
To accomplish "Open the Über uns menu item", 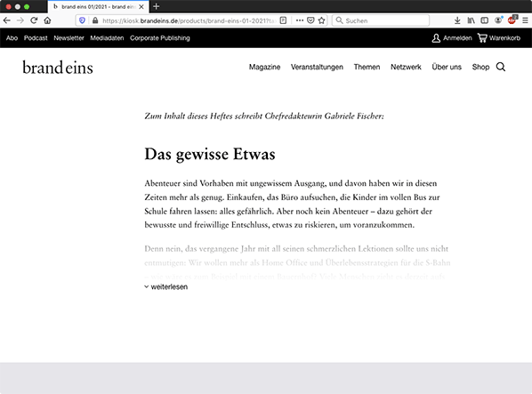I will click(447, 67).
